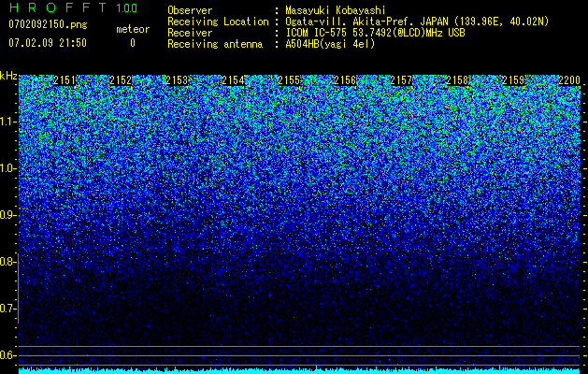Click the Receiving Location label
Image resolution: width=588 pixels, height=374 pixels.
click(218, 22)
